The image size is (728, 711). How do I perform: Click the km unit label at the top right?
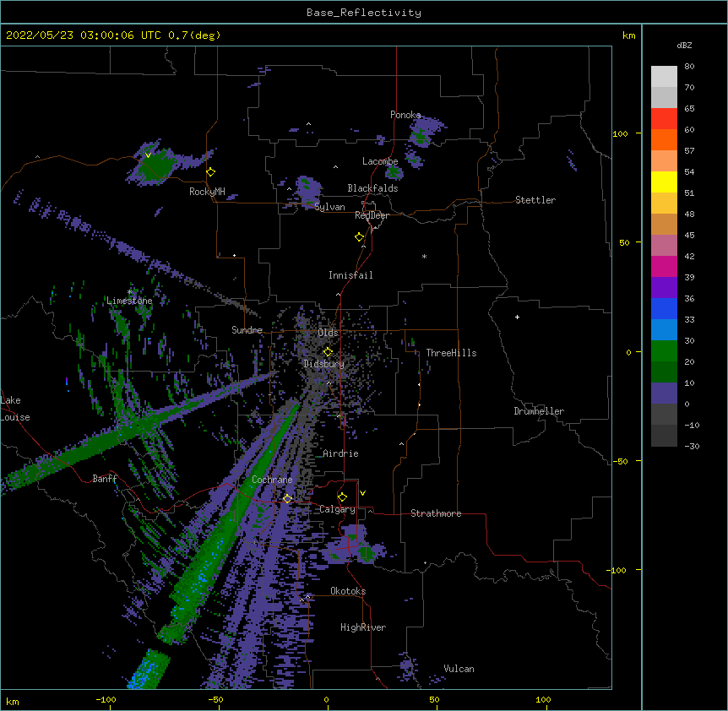(628, 35)
